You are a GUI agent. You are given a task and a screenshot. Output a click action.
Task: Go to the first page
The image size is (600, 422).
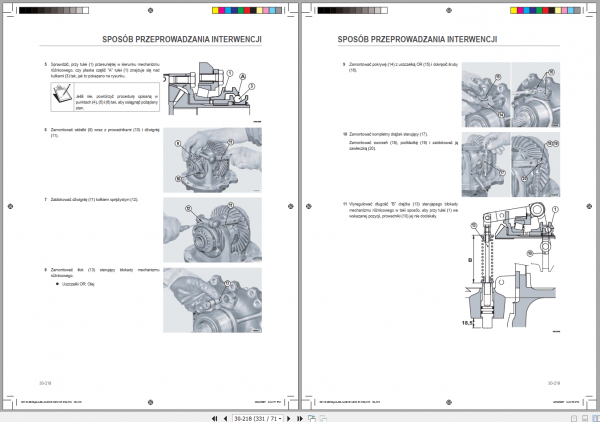215,419
